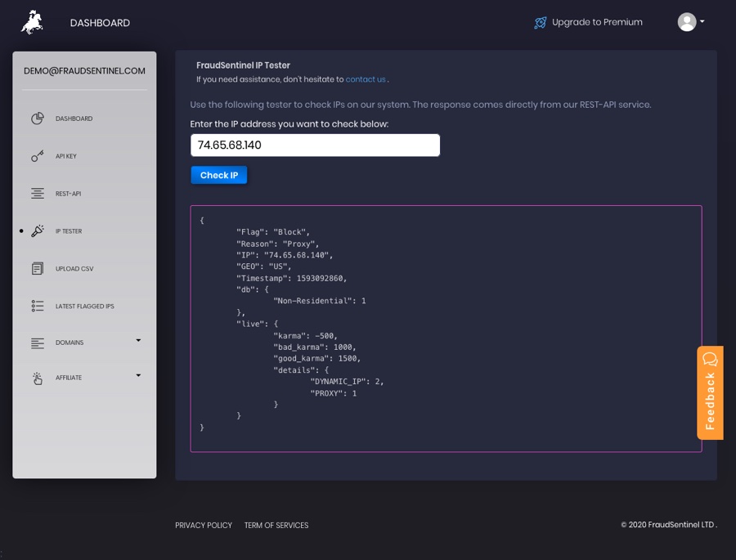The height and width of the screenshot is (560, 736).
Task: Click the FraudSentinel IP Tester heading
Action: [x=243, y=65]
